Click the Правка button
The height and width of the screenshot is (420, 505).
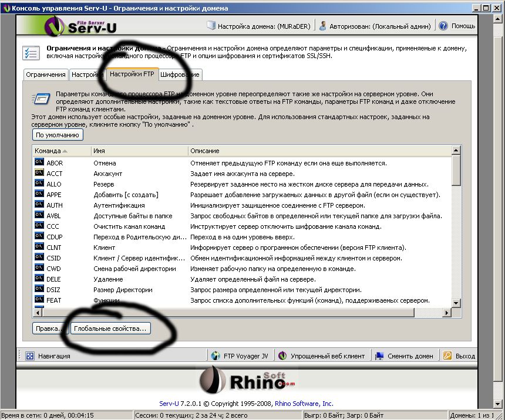(x=49, y=328)
